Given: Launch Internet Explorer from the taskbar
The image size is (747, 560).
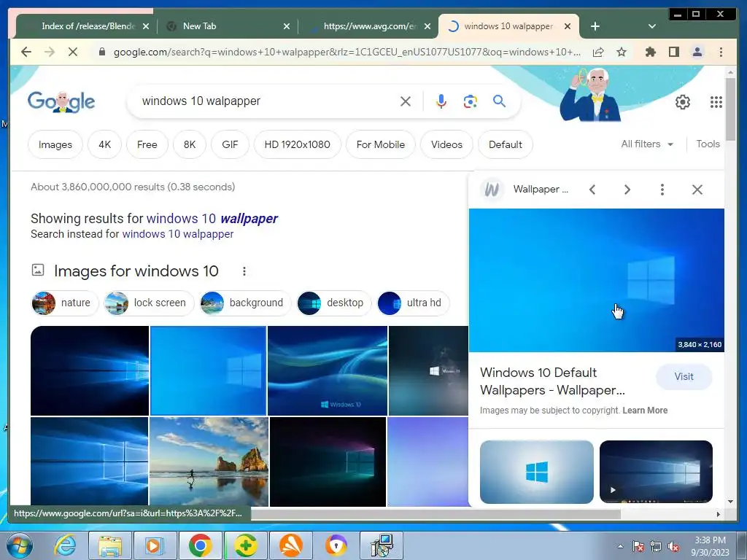Looking at the screenshot, I should point(65,545).
